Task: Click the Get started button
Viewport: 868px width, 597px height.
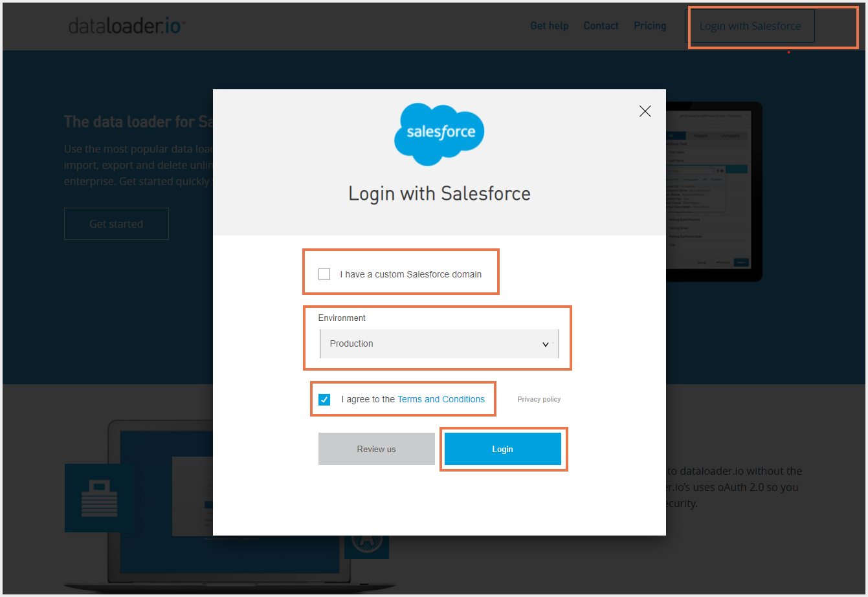Action: pyautogui.click(x=116, y=223)
